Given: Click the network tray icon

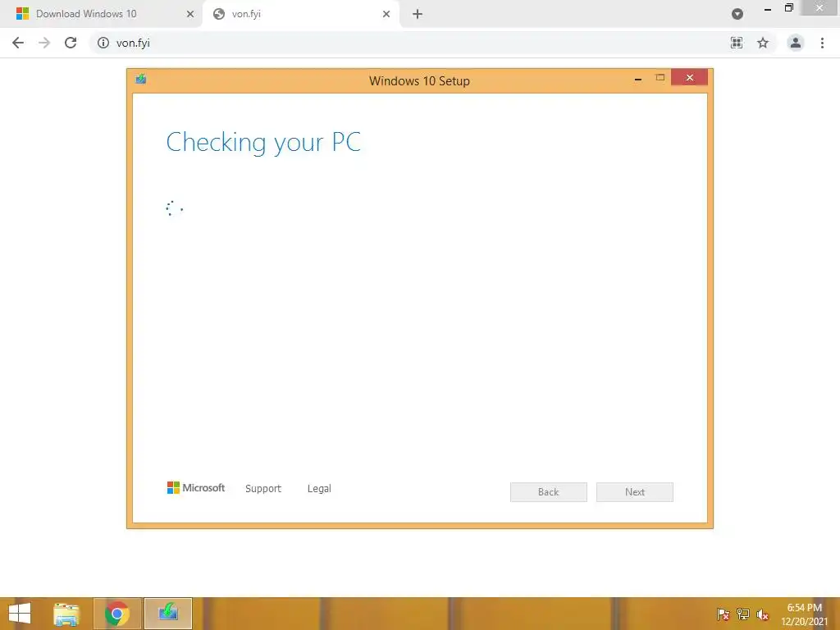Looking at the screenshot, I should [x=743, y=614].
